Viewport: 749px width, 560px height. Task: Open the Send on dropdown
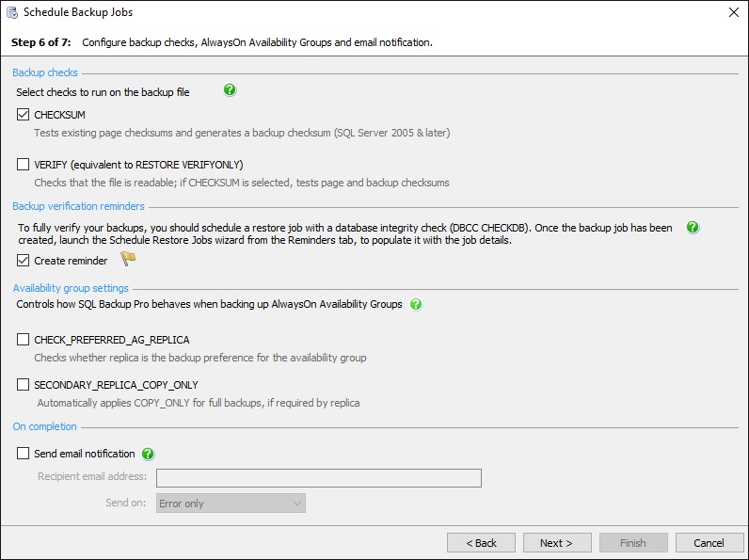click(x=231, y=504)
